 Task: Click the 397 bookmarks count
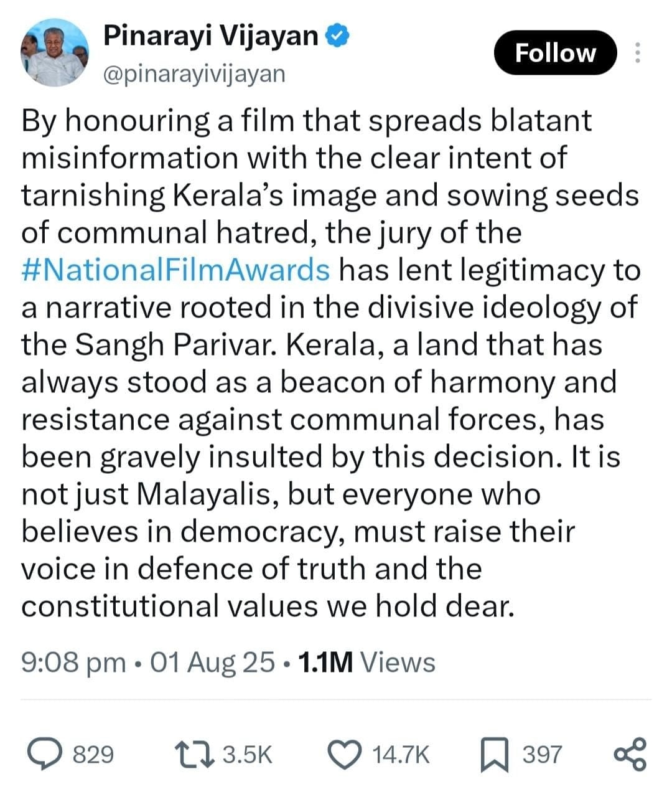pyautogui.click(x=542, y=755)
